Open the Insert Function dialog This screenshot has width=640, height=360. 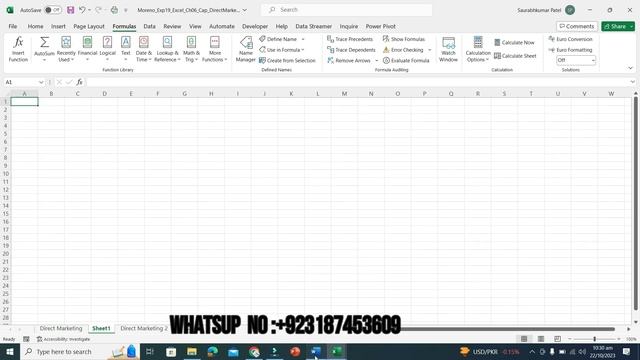(x=18, y=49)
